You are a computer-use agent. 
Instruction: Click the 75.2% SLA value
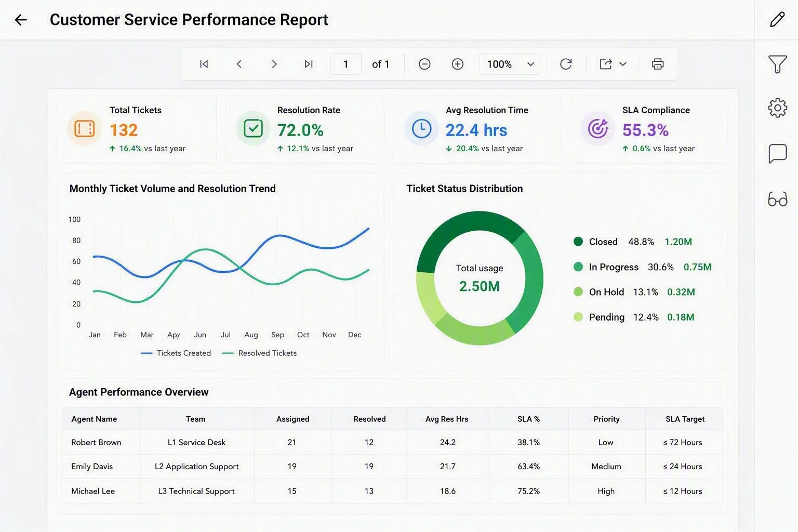pos(528,491)
